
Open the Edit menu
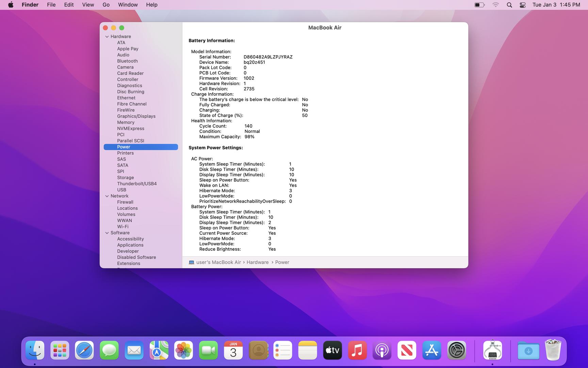pos(69,5)
